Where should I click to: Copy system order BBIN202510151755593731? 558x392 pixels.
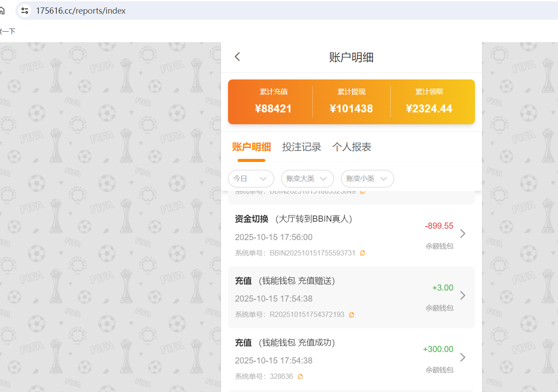(362, 253)
